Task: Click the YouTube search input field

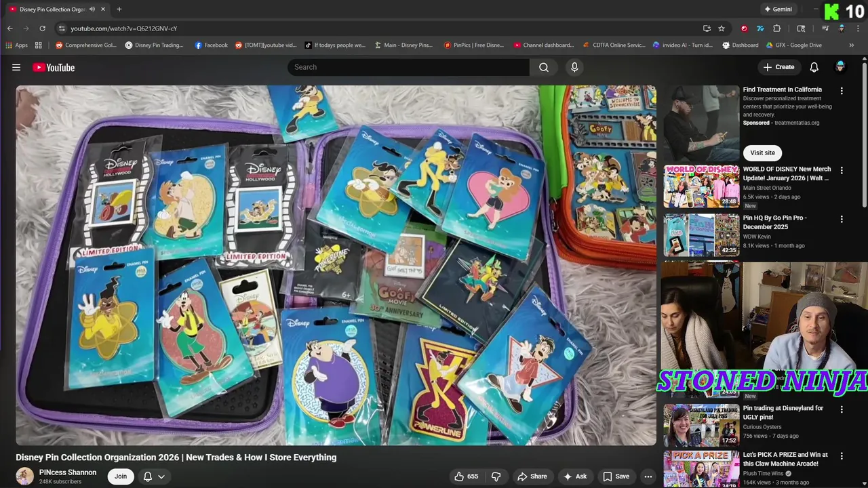Action: [408, 67]
